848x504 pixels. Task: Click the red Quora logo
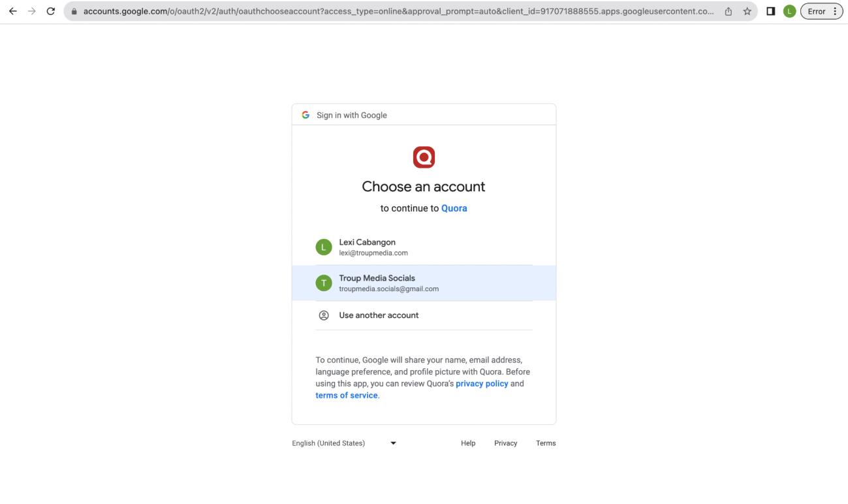424,157
